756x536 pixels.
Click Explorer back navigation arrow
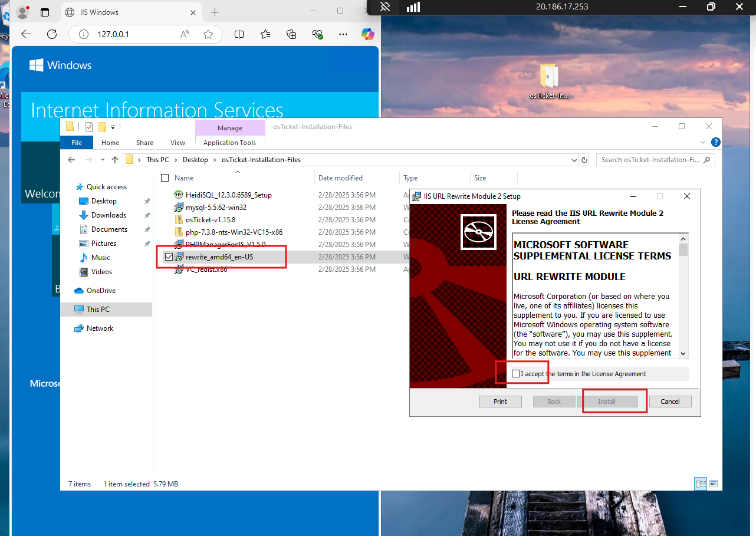click(71, 160)
